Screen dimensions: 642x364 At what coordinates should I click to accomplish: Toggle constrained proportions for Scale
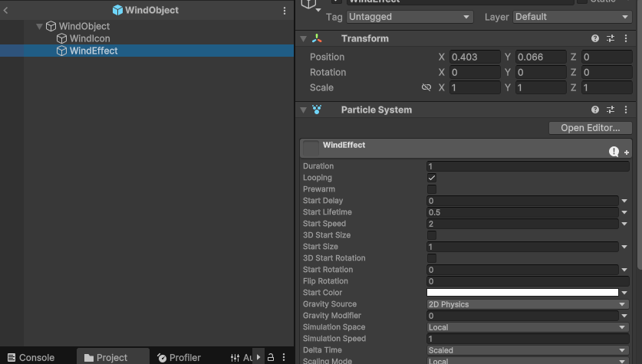pyautogui.click(x=426, y=87)
